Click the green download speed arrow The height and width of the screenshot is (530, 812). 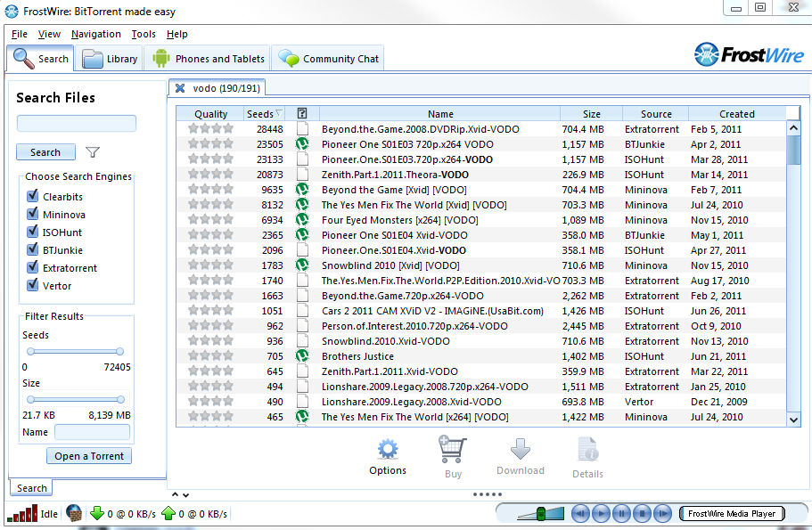(x=97, y=513)
